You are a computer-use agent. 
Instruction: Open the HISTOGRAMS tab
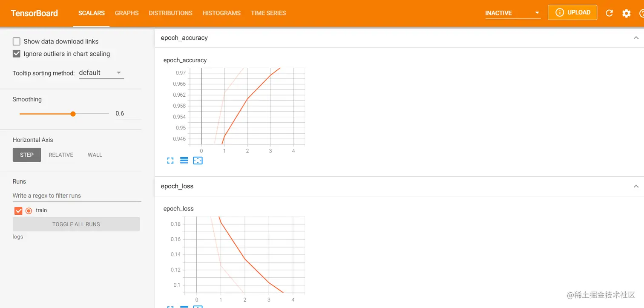[221, 13]
